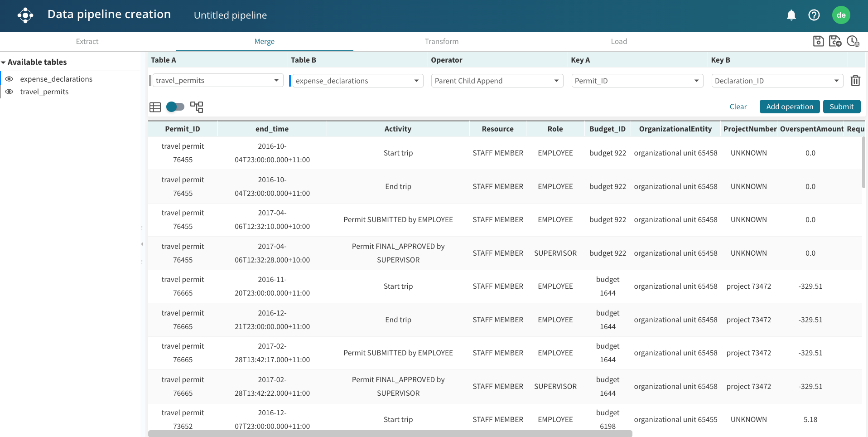
Task: Click the app logo in header
Action: pos(25,15)
